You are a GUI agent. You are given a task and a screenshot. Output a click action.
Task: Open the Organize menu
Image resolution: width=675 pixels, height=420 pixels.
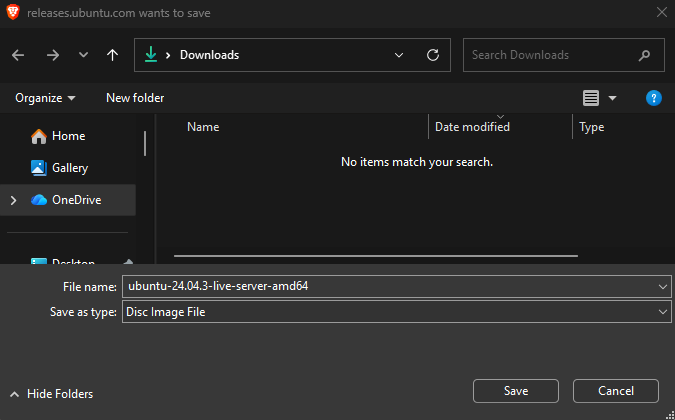pos(45,98)
